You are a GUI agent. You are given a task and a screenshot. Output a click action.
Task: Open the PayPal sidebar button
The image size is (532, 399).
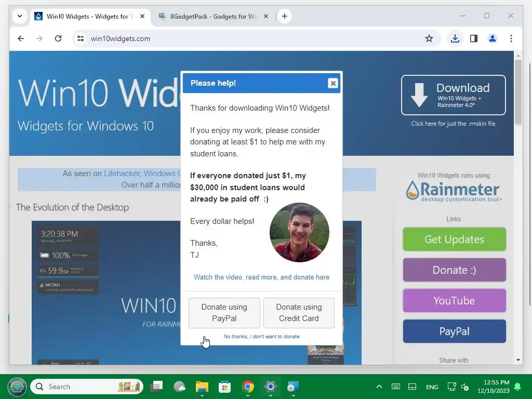click(x=454, y=331)
